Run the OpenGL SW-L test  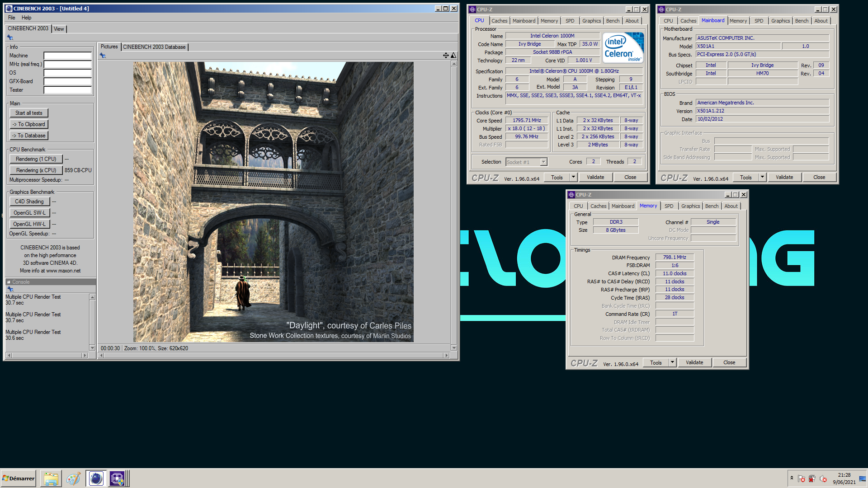point(29,213)
